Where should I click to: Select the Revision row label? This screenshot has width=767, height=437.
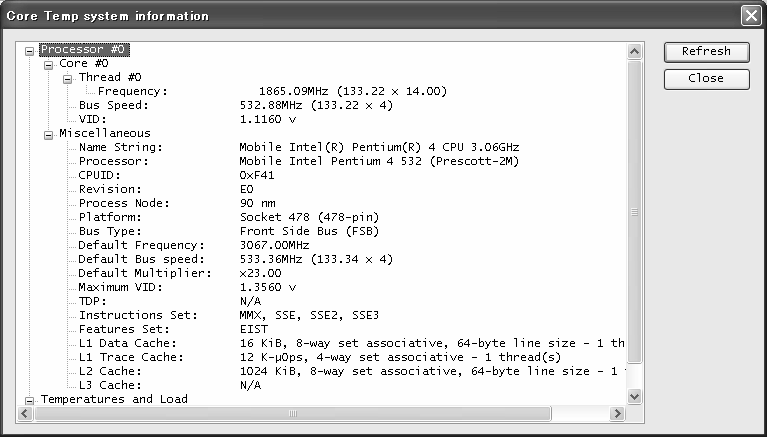tap(110, 189)
